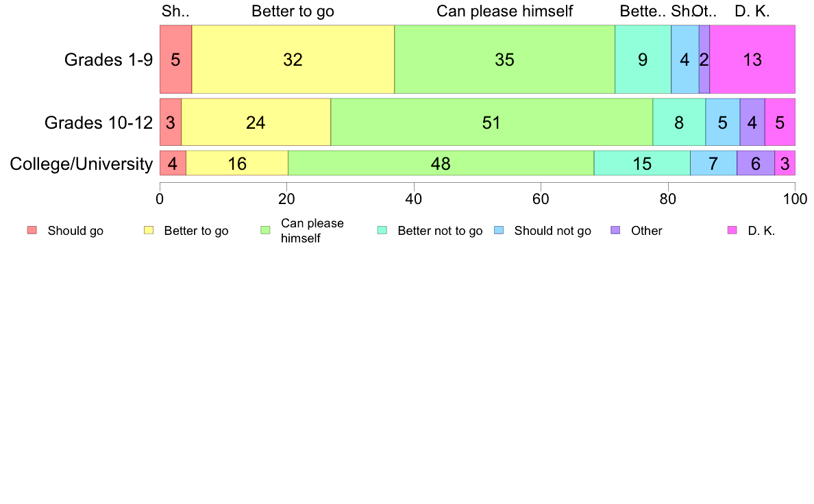
Task: Click the Better to go column header
Action: 293,12
